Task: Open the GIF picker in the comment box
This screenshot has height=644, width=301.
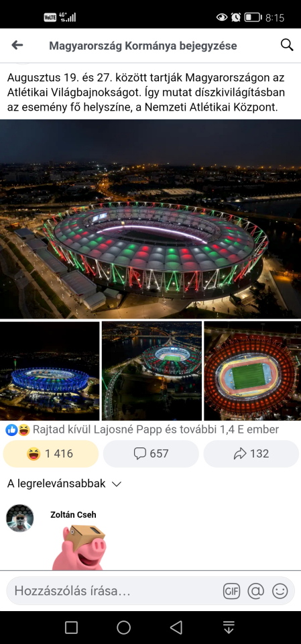Action: click(x=231, y=592)
